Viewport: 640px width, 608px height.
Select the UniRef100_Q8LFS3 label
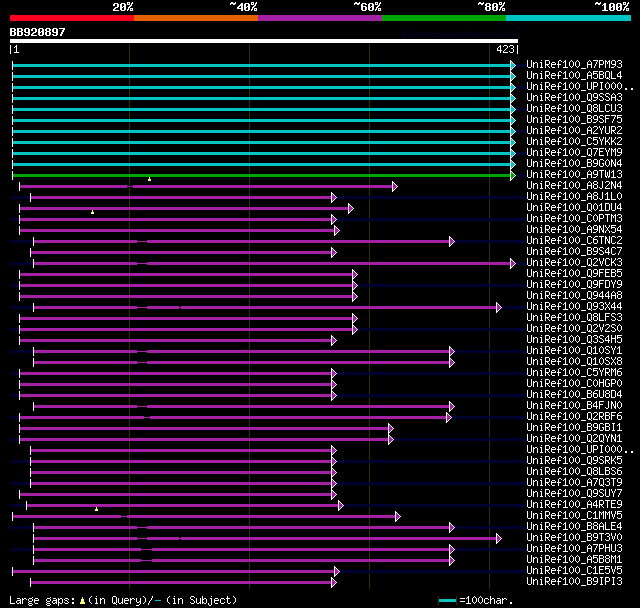click(574, 317)
